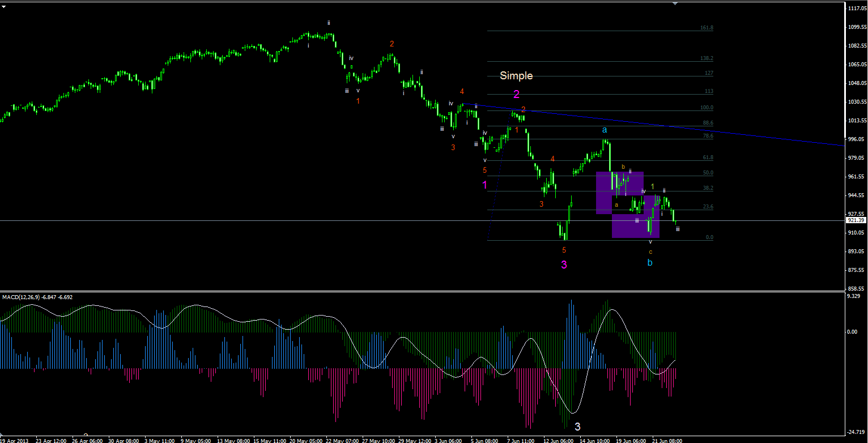Click the cyan wave "b" label

pyautogui.click(x=650, y=263)
